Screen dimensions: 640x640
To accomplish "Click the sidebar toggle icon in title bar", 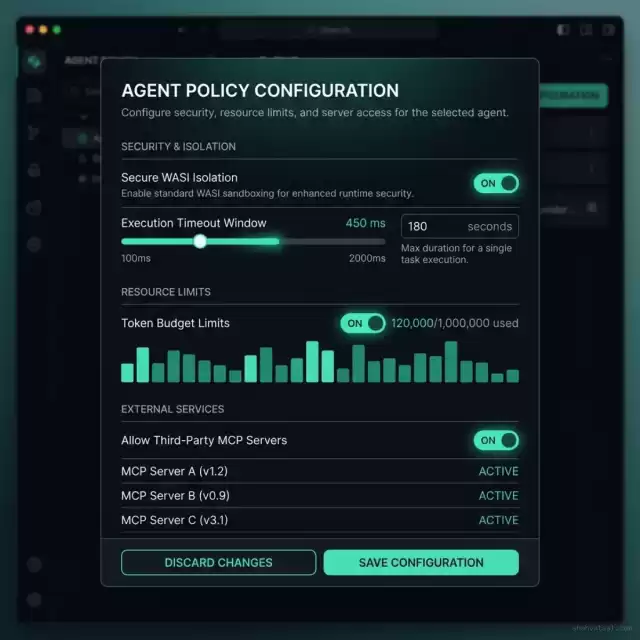I will pos(563,30).
